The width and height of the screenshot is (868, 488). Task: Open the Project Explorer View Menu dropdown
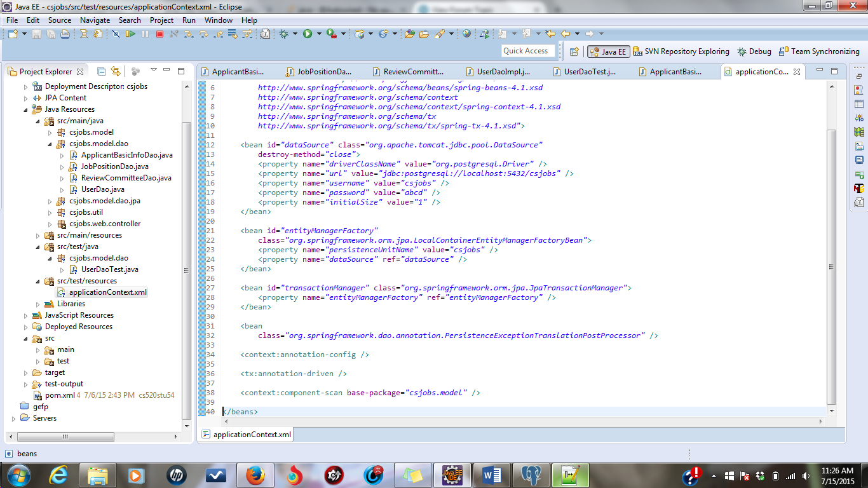coord(153,71)
